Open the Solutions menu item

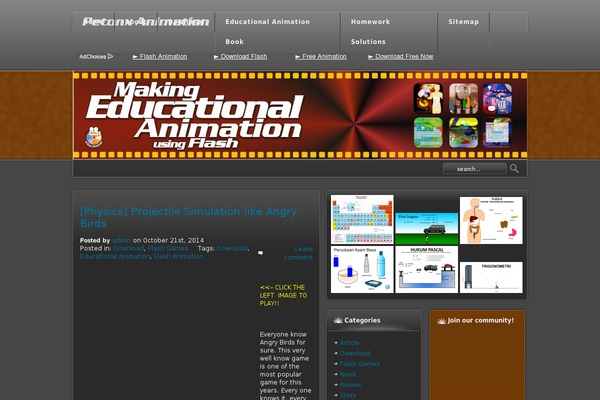[368, 42]
